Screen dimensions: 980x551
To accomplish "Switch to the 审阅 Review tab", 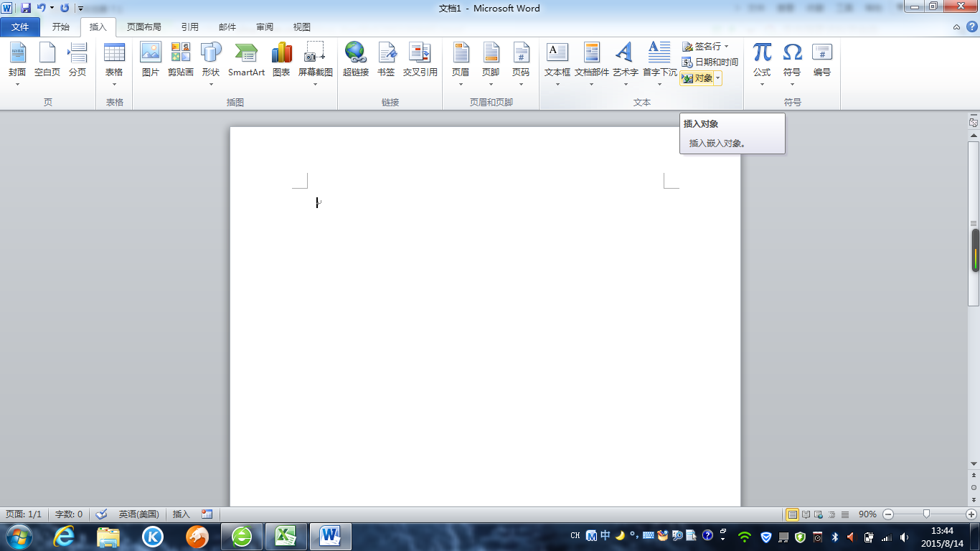I will 265,27.
